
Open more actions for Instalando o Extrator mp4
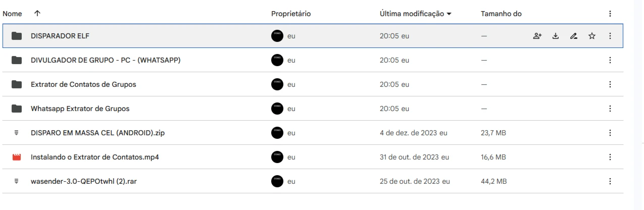click(x=610, y=157)
